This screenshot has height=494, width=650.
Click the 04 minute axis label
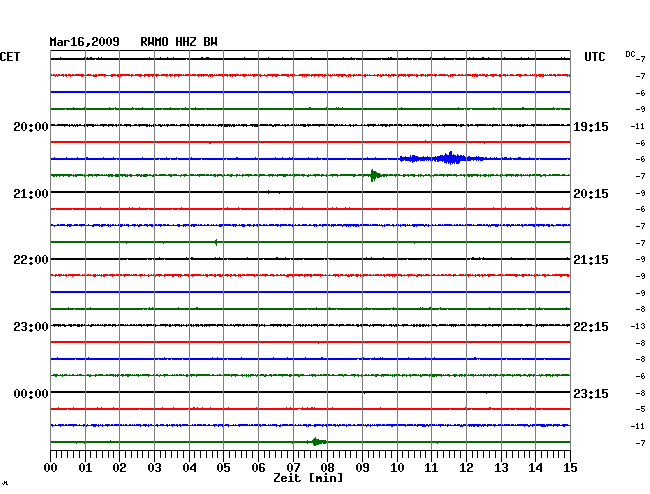pos(189,468)
